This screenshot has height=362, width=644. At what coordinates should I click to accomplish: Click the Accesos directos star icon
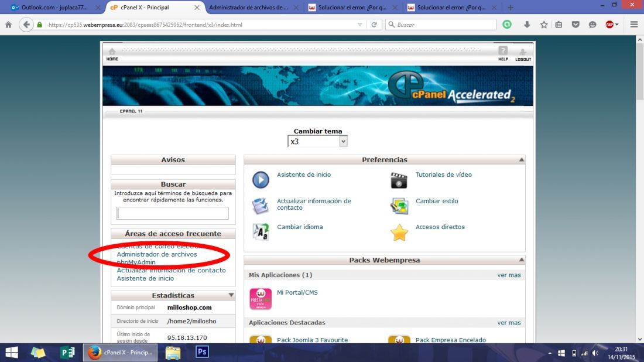399,233
